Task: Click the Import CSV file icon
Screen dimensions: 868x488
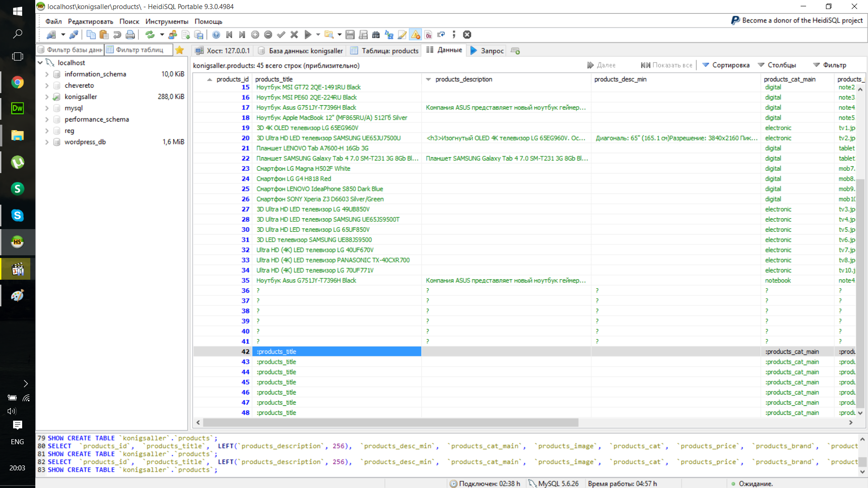Action: pos(186,35)
